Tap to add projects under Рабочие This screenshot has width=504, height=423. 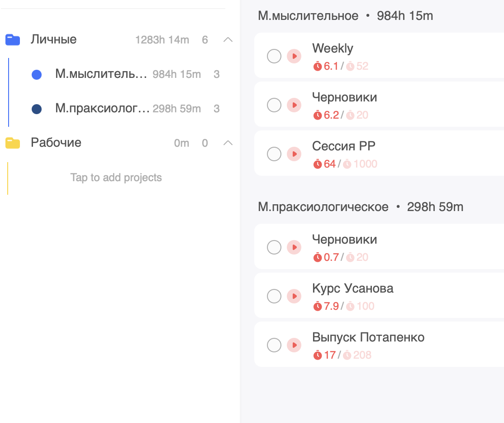click(x=116, y=178)
